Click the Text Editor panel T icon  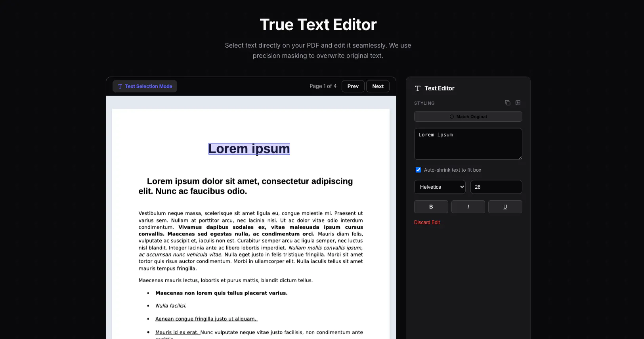pos(417,88)
